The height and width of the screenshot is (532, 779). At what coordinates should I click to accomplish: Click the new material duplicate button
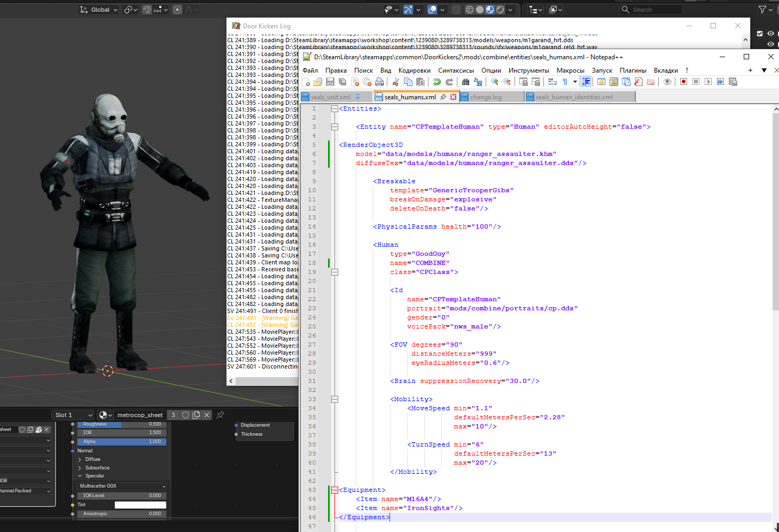pyautogui.click(x=196, y=415)
